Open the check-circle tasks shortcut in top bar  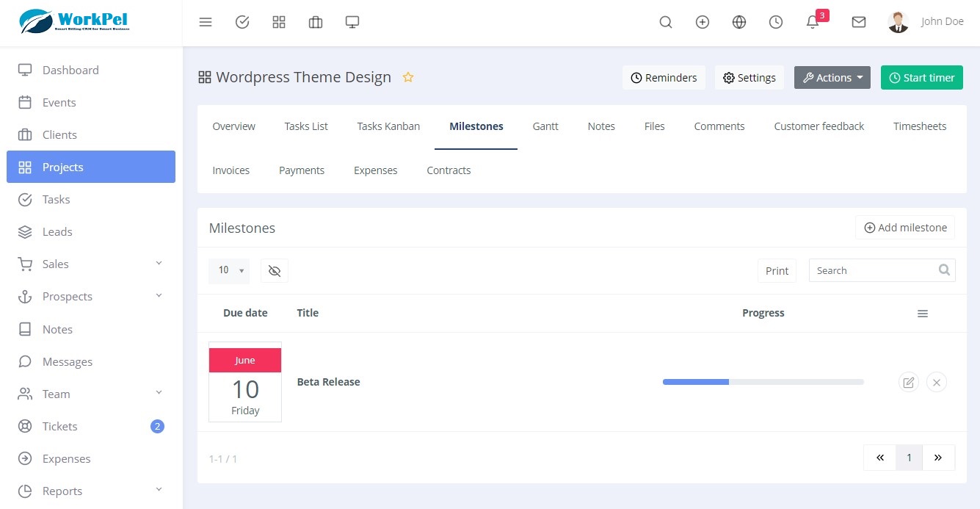[x=242, y=22]
